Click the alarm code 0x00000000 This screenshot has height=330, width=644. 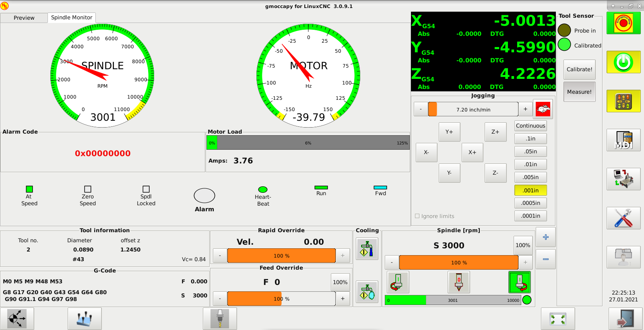[103, 153]
